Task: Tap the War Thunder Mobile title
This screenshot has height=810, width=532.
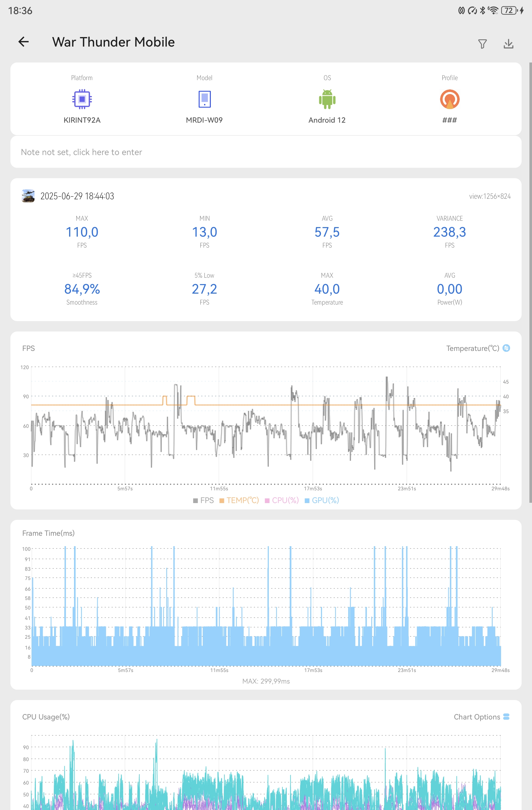Action: point(113,42)
